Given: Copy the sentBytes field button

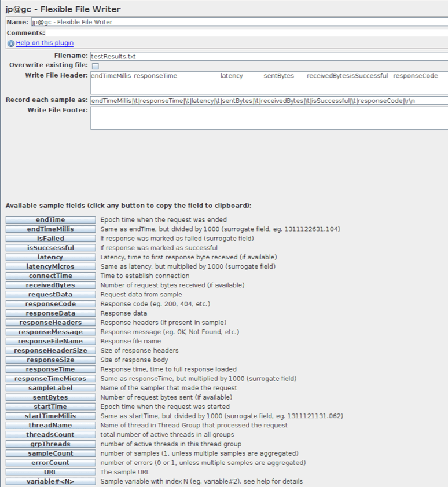Looking at the screenshot, I should pyautogui.click(x=50, y=397).
